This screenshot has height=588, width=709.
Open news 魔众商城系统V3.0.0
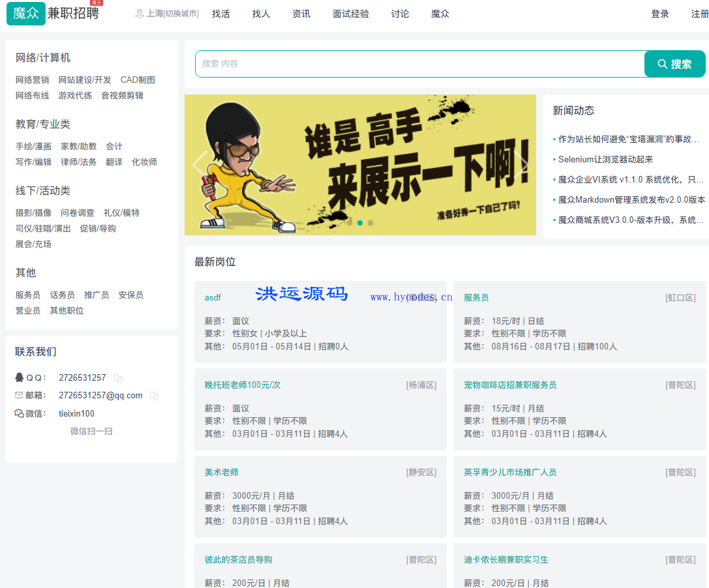(x=630, y=220)
